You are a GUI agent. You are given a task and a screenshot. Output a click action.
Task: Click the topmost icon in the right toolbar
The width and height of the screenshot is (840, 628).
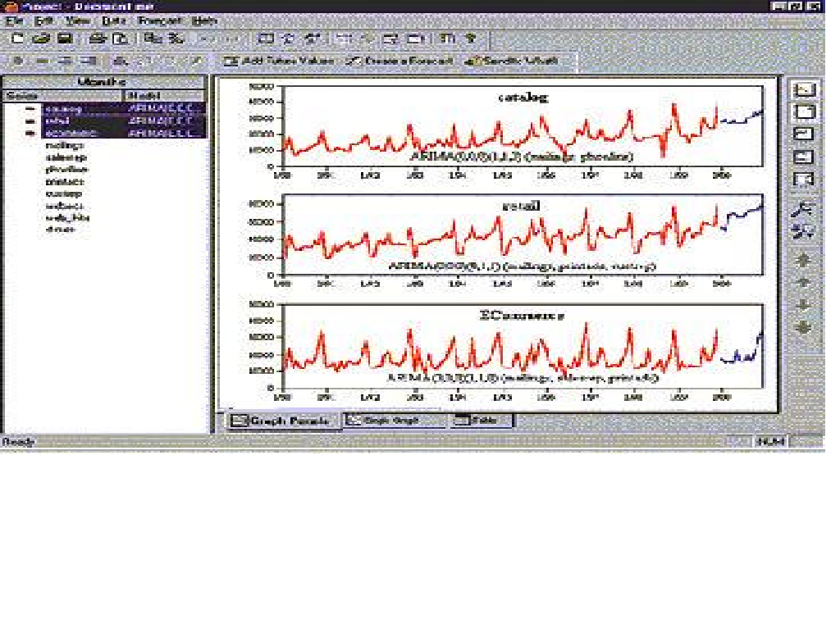point(804,89)
